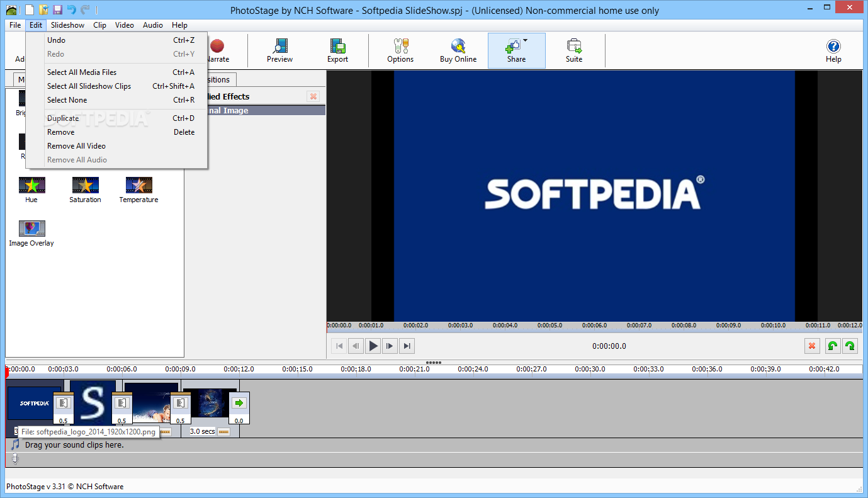Click duration bar button beside 3.0 secs

223,432
